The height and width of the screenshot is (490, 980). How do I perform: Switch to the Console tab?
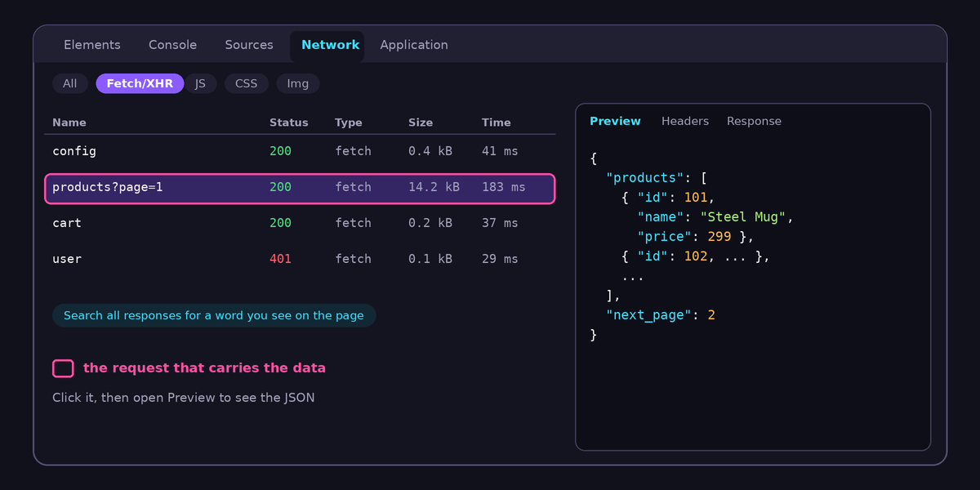(172, 45)
